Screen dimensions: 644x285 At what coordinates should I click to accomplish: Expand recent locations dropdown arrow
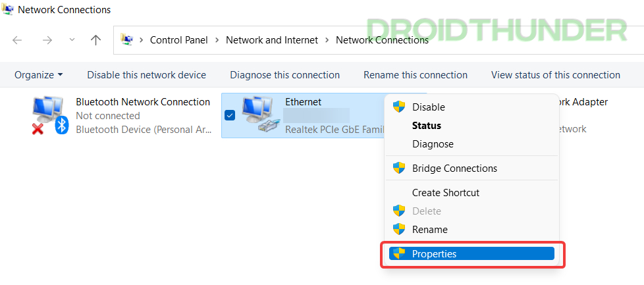click(x=72, y=40)
